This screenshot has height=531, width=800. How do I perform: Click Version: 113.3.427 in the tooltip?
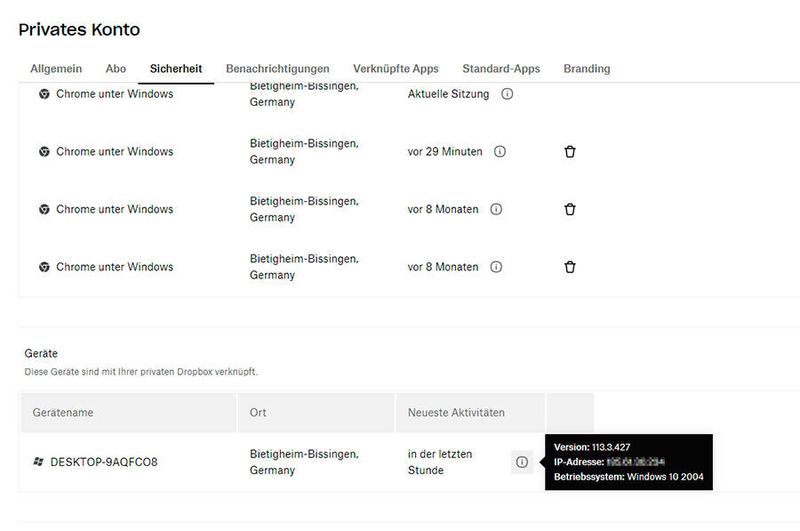pyautogui.click(x=592, y=447)
